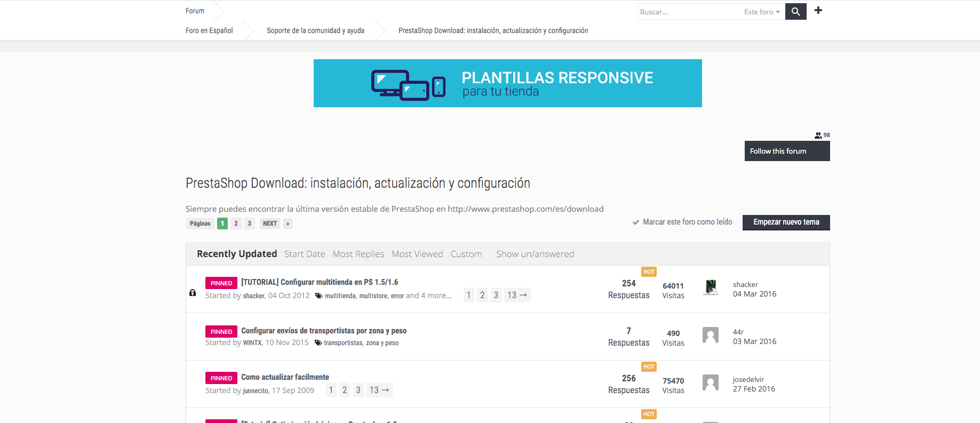Click PINNED badge on transportistas topic

point(221,332)
